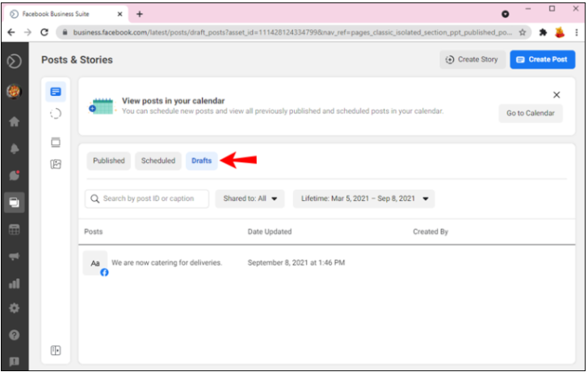Click the Date Updated column header
Image resolution: width=588 pixels, height=372 pixels.
[x=270, y=232]
